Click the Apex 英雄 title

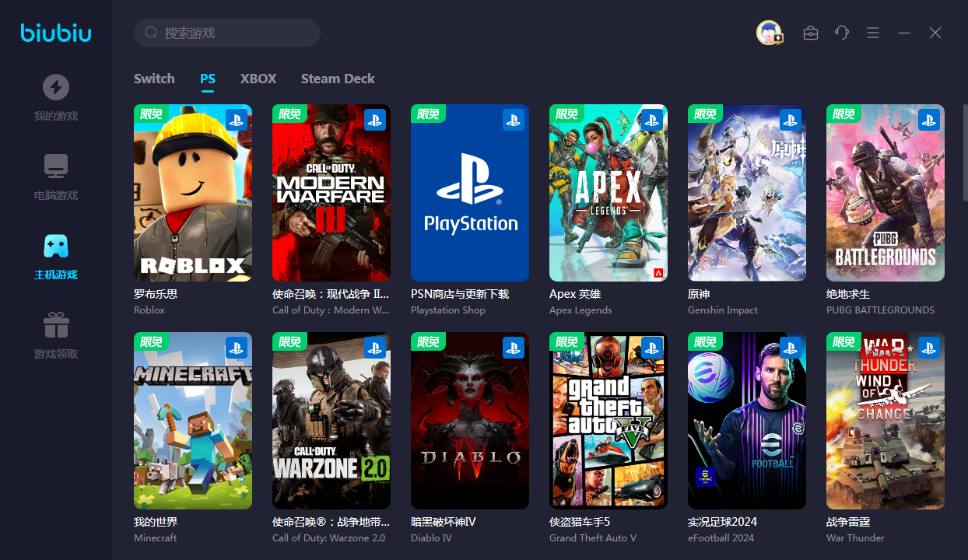575,294
